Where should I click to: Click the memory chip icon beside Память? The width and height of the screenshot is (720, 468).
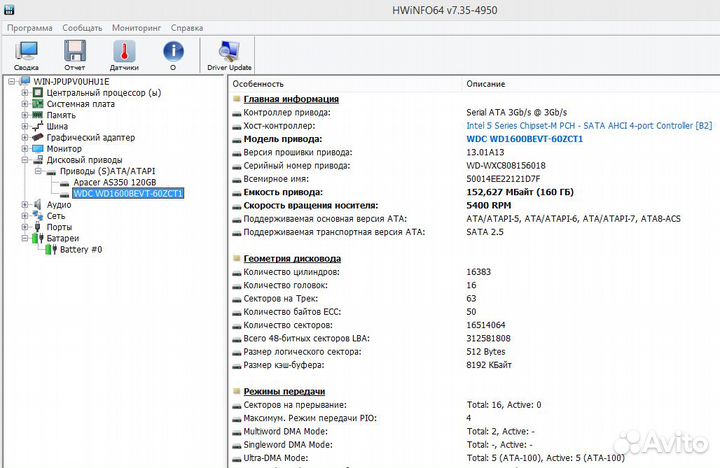[38, 115]
